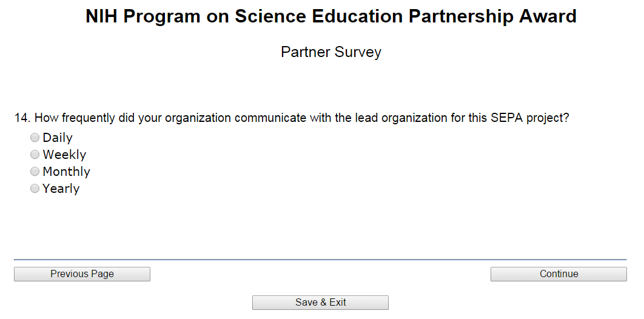The width and height of the screenshot is (644, 319).
Task: Click the question 14 number
Action: point(22,118)
